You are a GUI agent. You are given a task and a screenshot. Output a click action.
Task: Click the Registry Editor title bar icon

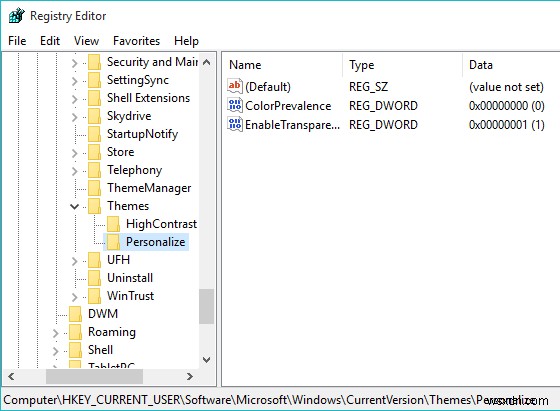(x=16, y=16)
